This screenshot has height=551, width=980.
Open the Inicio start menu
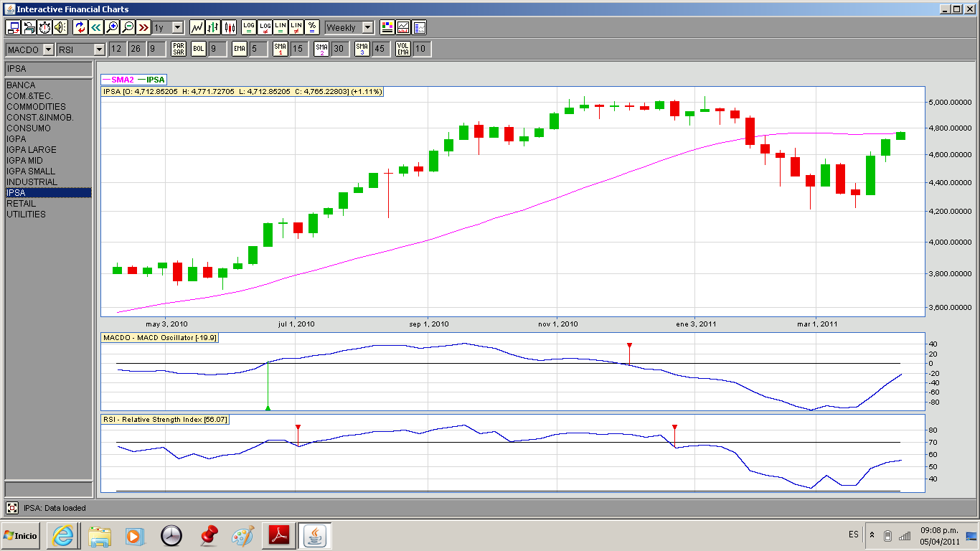click(20, 535)
